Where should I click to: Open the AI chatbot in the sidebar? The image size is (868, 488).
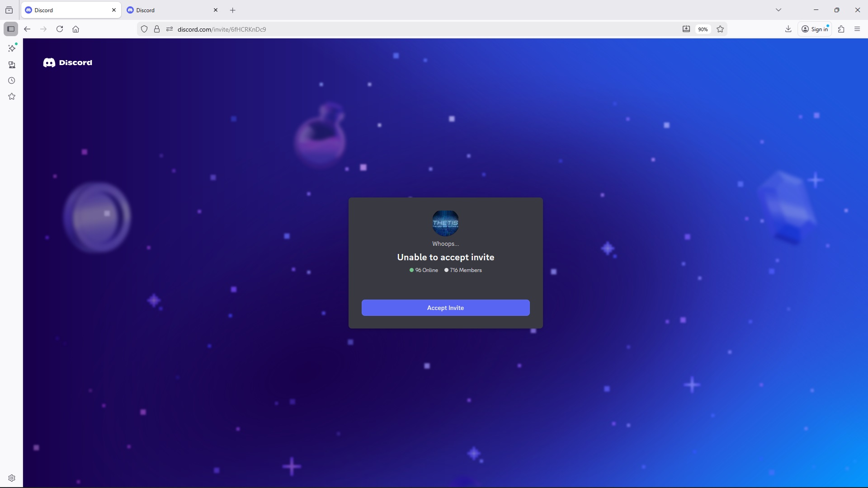click(12, 48)
